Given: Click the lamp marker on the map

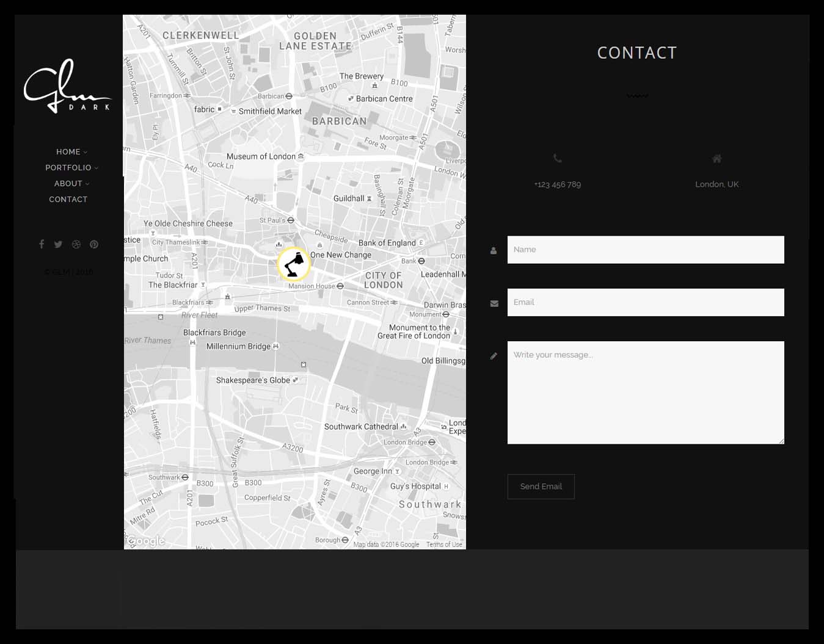Looking at the screenshot, I should point(294,264).
